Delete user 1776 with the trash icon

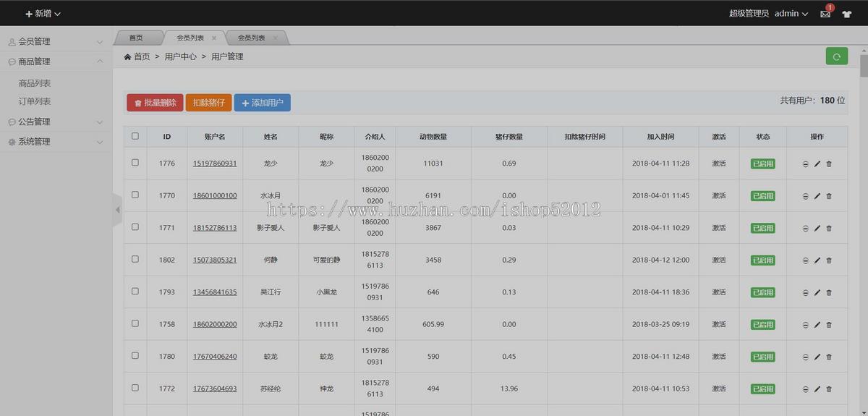(x=829, y=164)
